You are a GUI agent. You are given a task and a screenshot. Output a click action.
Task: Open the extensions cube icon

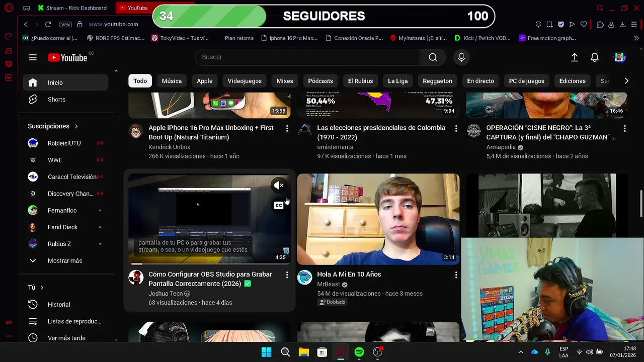[x=600, y=24]
